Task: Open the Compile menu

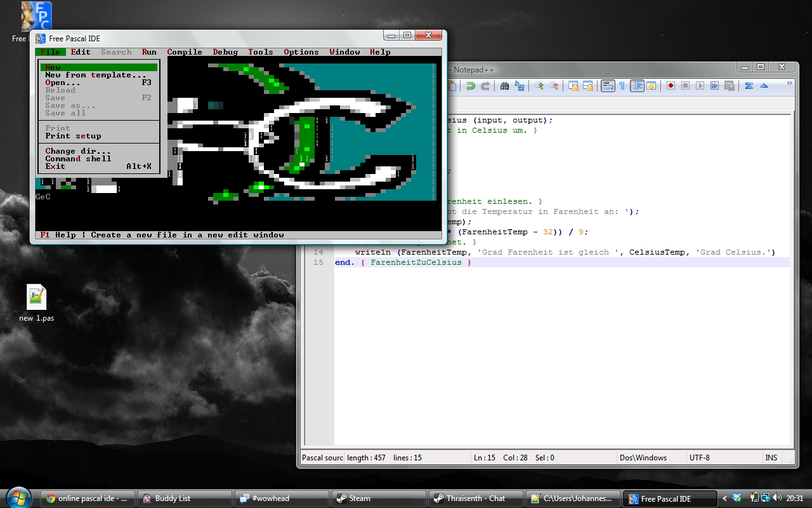Action: tap(185, 52)
